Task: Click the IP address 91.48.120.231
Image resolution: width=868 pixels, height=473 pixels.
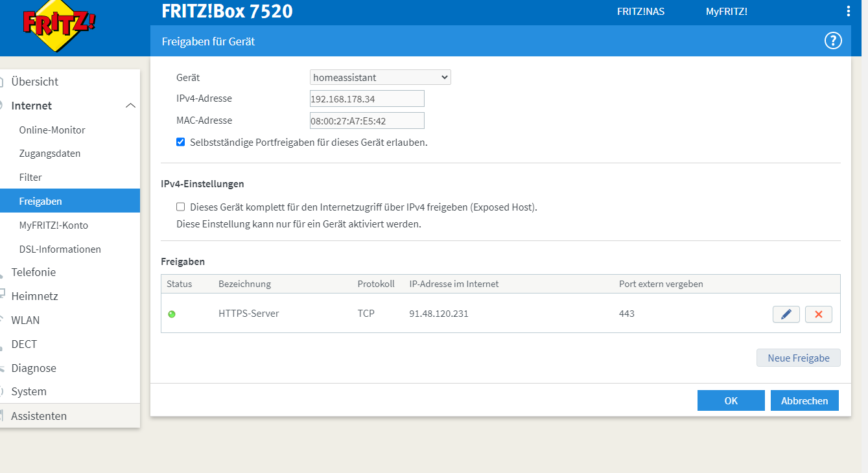Action: (439, 314)
